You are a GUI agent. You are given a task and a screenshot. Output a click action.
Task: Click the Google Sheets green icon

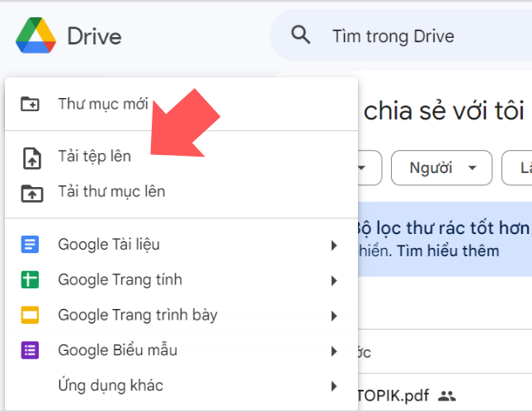point(31,280)
